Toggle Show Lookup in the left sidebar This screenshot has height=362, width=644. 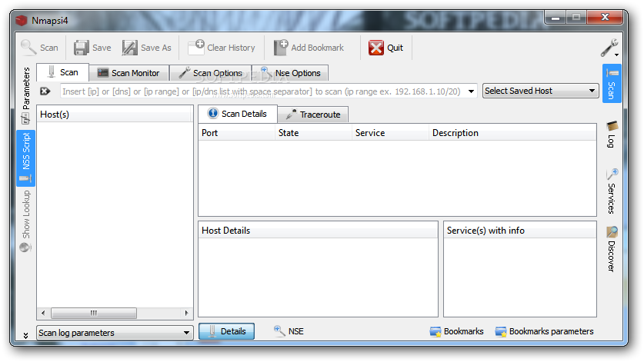26,221
